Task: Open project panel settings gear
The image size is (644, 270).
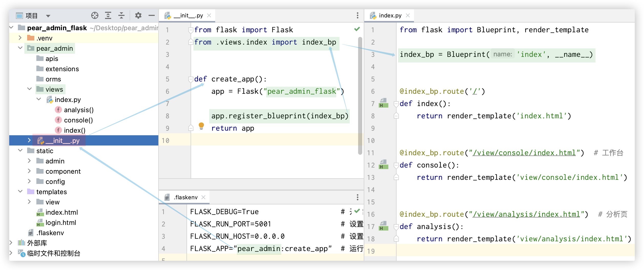Action: (138, 16)
